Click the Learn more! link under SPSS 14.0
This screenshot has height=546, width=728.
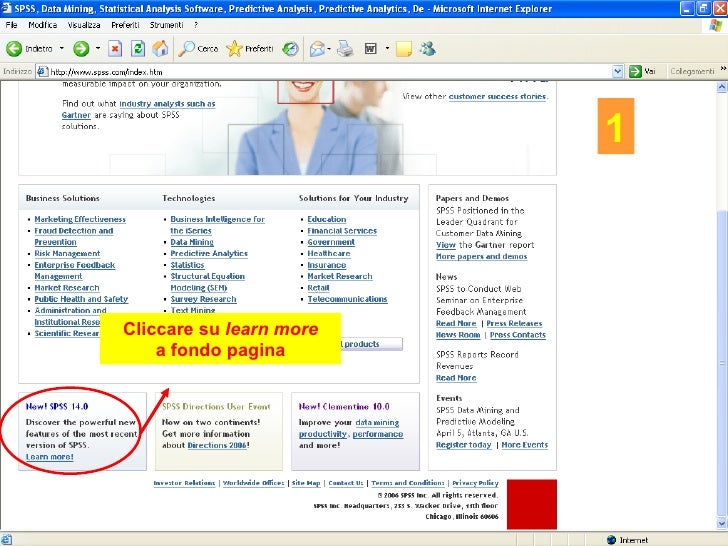coord(50,457)
